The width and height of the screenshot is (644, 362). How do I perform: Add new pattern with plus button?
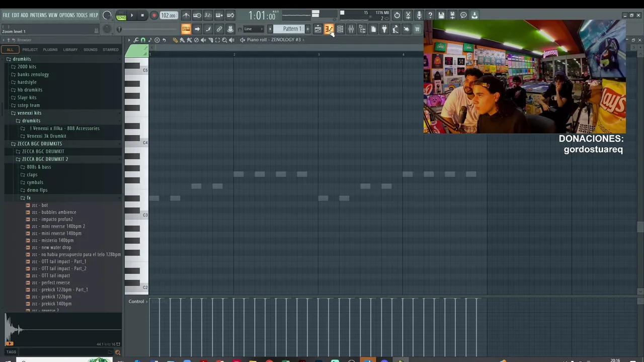308,29
